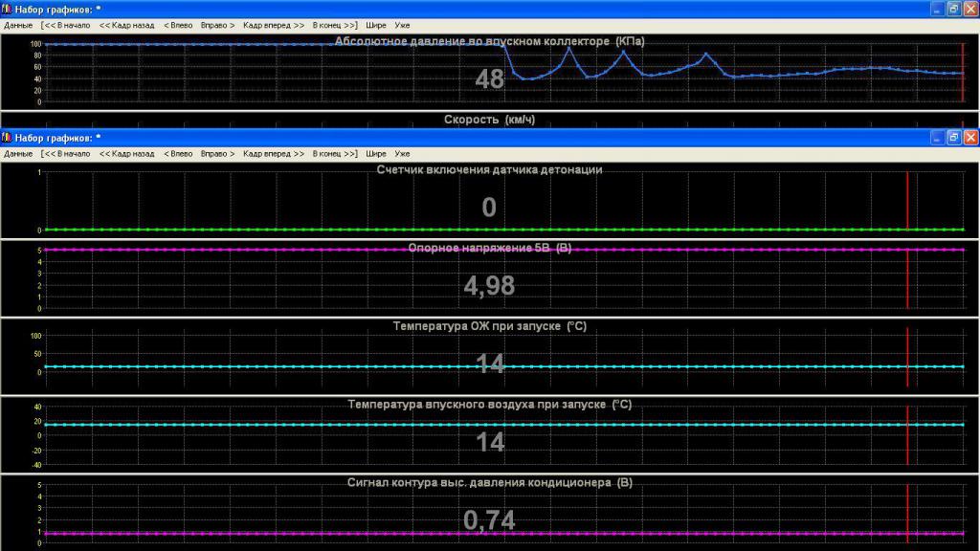Click the highest peak of the manifold pressure curve
This screenshot has width=980, height=551.
coord(568,48)
